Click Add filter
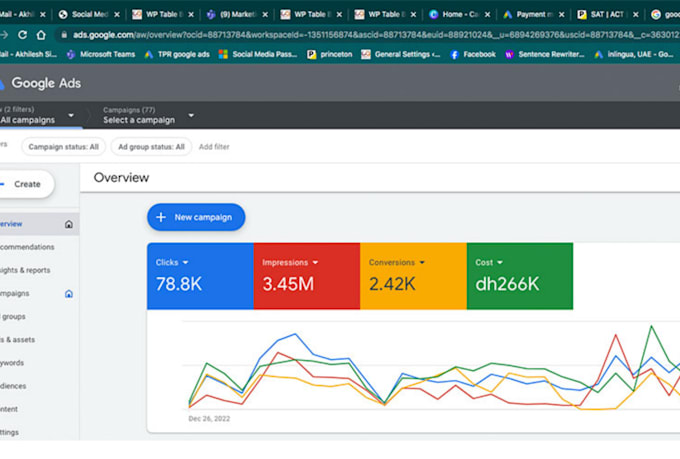The width and height of the screenshot is (680, 459). click(214, 147)
